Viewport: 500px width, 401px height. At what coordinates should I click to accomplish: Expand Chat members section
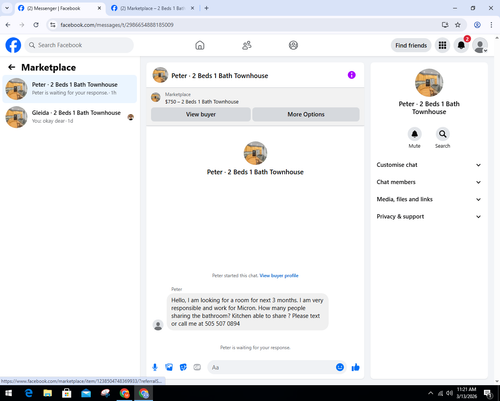(x=429, y=182)
